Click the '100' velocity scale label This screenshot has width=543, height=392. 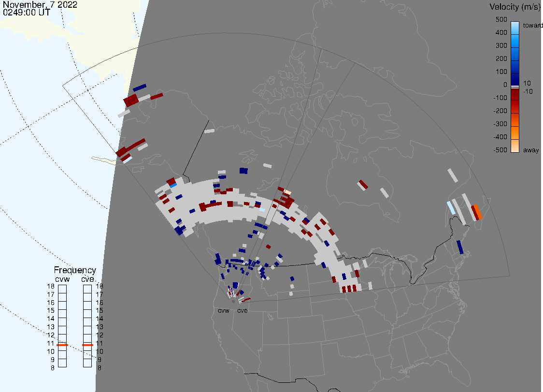[x=501, y=72]
